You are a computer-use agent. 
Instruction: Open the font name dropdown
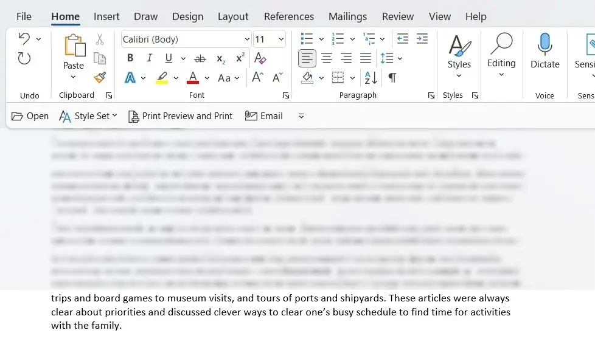246,38
